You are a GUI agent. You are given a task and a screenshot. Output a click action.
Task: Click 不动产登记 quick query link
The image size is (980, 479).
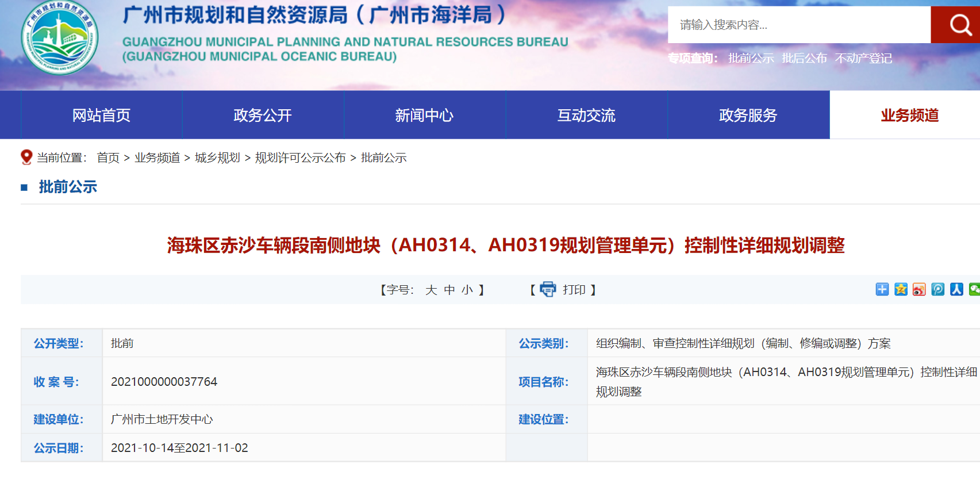[x=864, y=58]
